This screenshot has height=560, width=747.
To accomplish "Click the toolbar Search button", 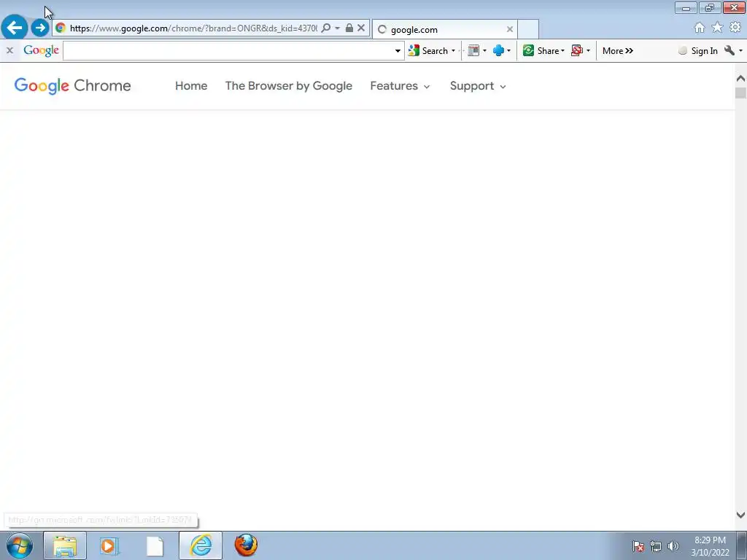I will [x=428, y=50].
